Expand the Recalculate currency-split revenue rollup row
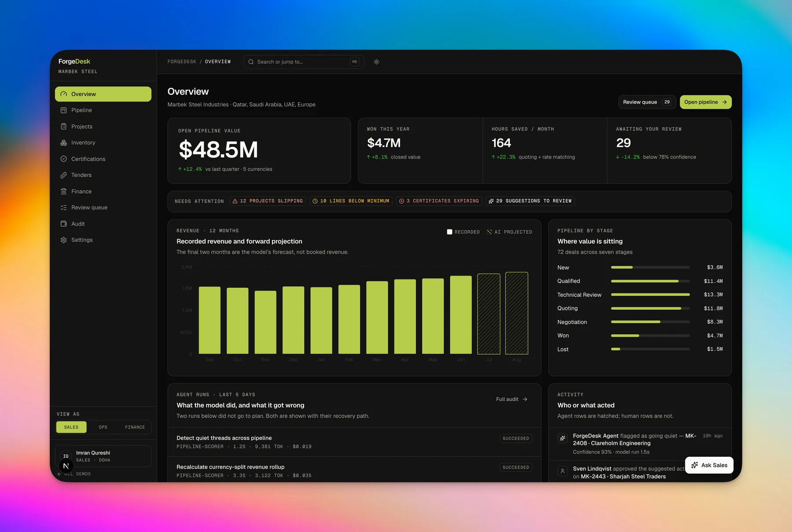 coord(354,471)
